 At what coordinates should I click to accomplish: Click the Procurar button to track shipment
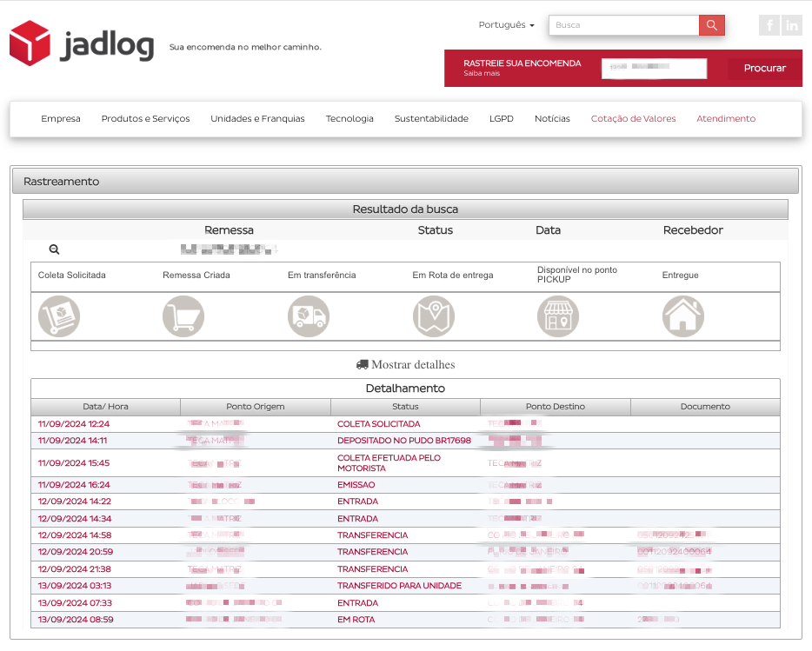point(762,68)
